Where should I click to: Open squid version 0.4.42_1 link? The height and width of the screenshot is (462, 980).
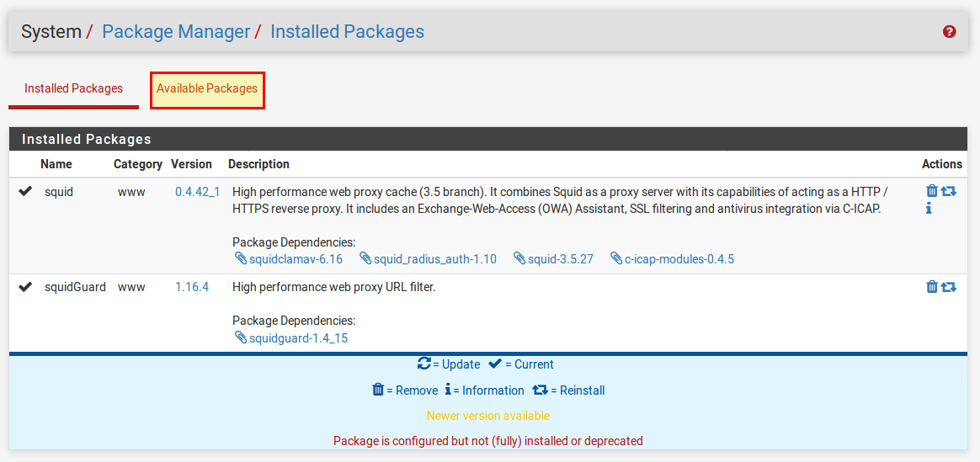pyautogui.click(x=197, y=192)
